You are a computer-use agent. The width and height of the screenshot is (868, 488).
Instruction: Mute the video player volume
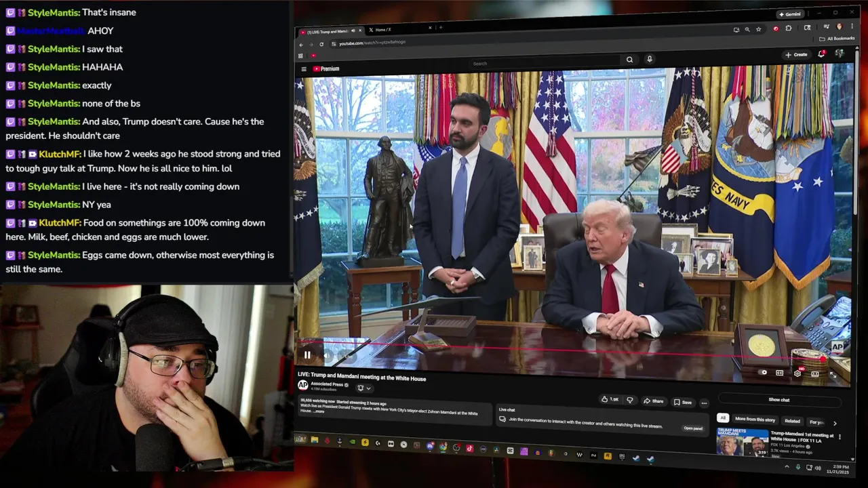pos(327,356)
